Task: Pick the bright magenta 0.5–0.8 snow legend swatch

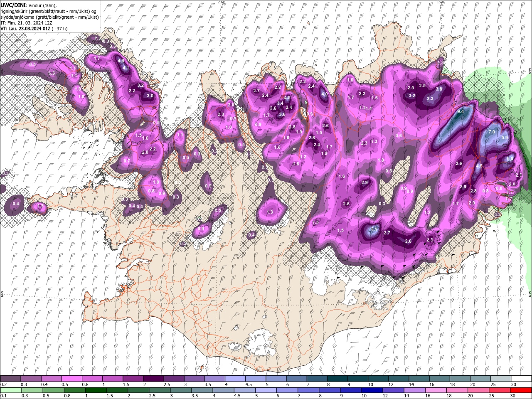Action: 71,379
